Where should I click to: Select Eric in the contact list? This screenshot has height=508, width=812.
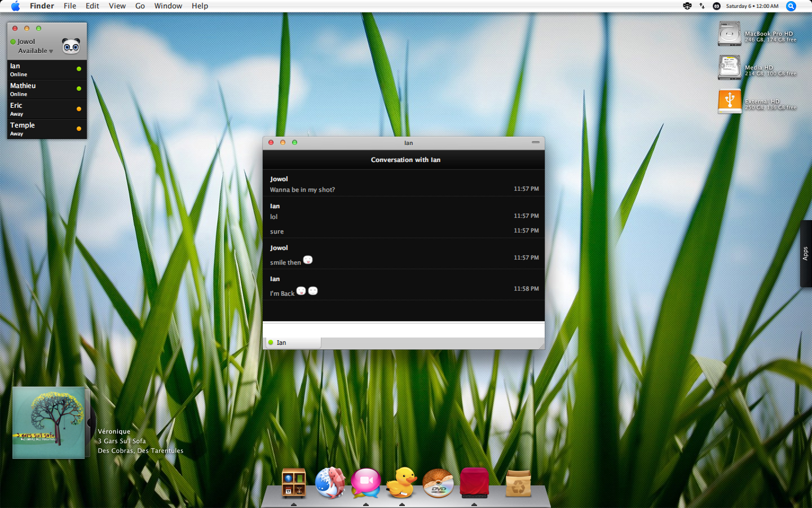coord(47,110)
